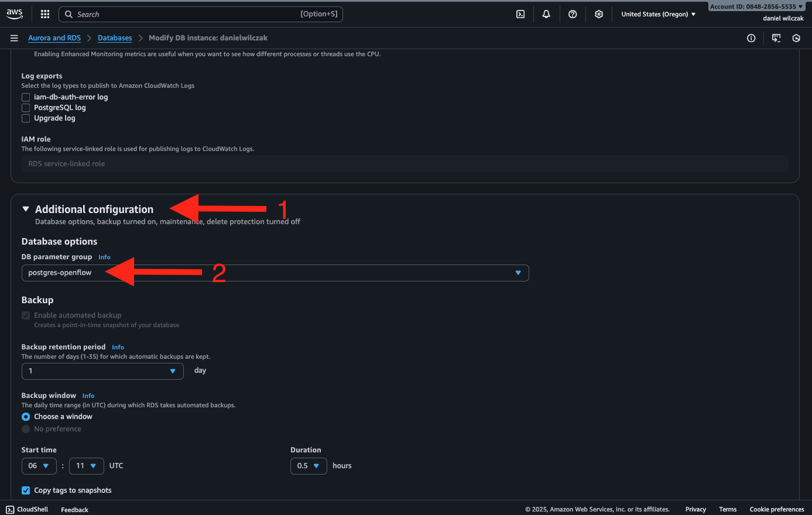Select the Choose a window radio option
Image resolution: width=812 pixels, height=515 pixels.
(26, 417)
